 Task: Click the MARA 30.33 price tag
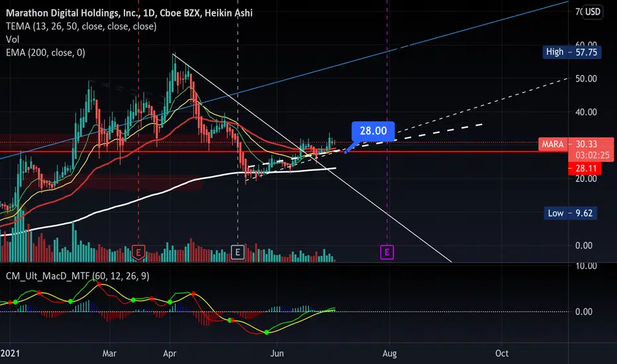576,144
